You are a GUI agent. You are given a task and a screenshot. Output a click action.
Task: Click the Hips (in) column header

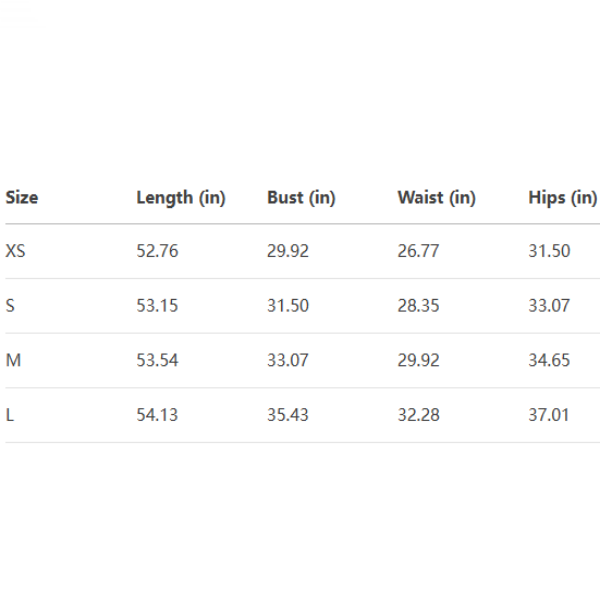click(x=562, y=197)
